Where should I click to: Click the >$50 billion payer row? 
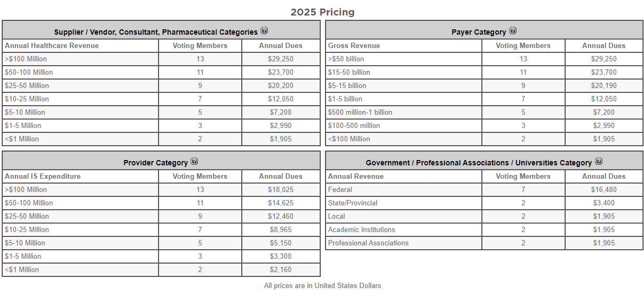coord(346,59)
